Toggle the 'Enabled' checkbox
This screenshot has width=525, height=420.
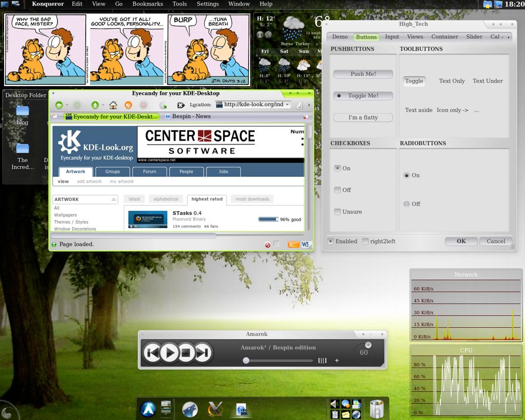[331, 241]
